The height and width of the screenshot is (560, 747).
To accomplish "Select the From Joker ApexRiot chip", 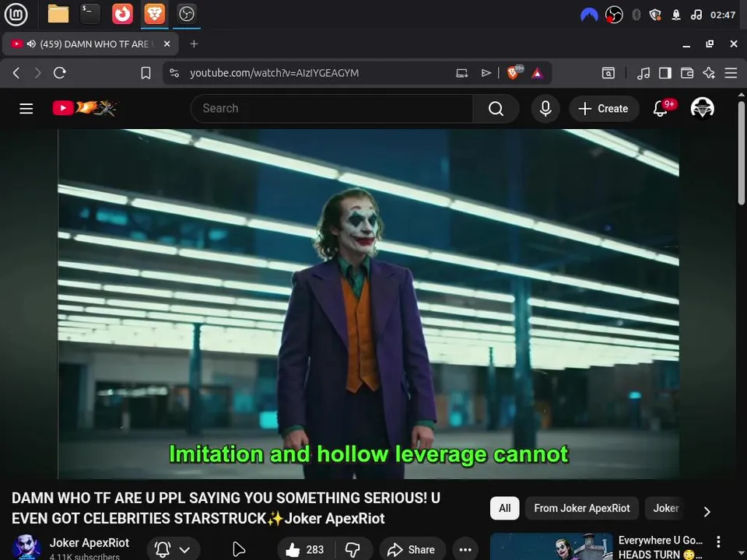I will point(582,508).
